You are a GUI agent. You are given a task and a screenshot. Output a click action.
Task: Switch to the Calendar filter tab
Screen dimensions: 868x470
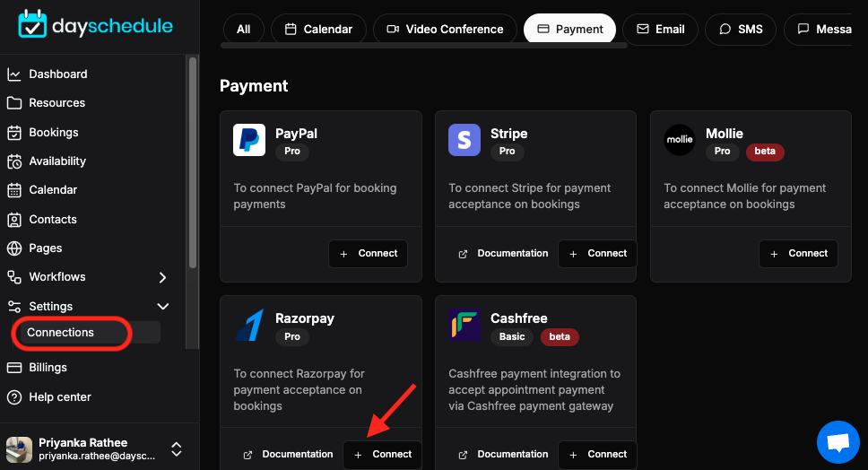318,29
